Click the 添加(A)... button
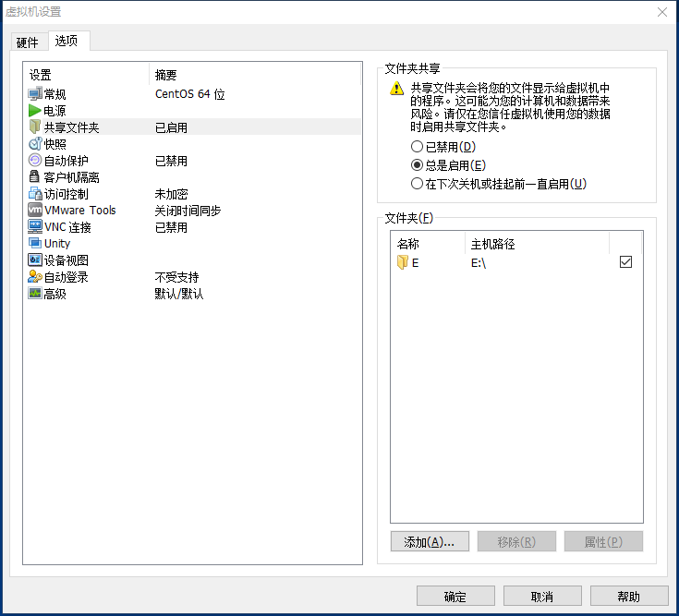This screenshot has height=616, width=679. tap(430, 541)
